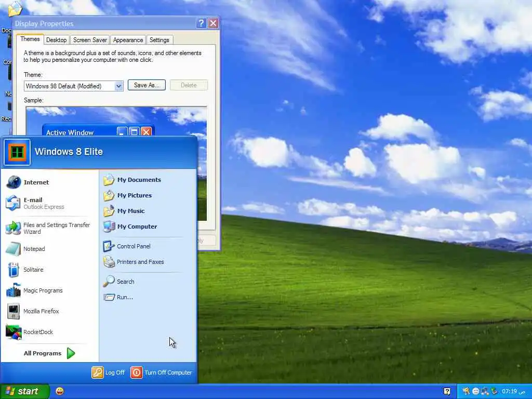532x399 pixels.
Task: Click the Start button
Action: pyautogui.click(x=24, y=391)
